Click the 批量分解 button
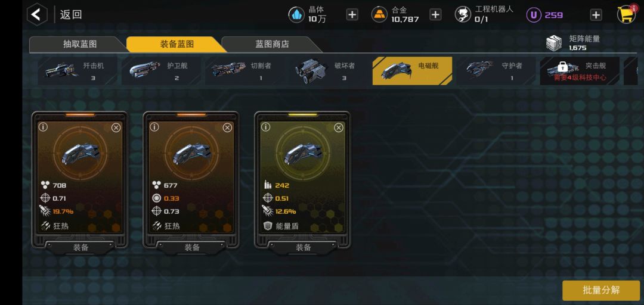Image resolution: width=644 pixels, height=305 pixels. 601,290
